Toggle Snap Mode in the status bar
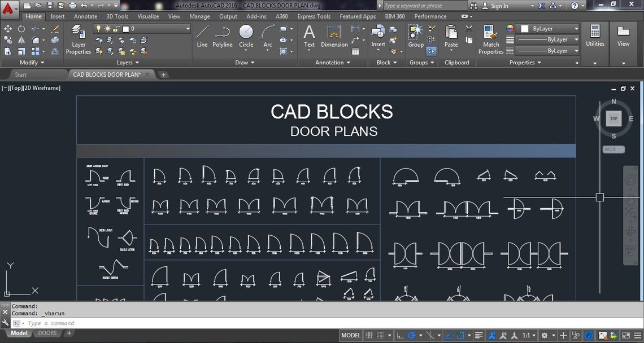The image size is (644, 343). [380, 335]
